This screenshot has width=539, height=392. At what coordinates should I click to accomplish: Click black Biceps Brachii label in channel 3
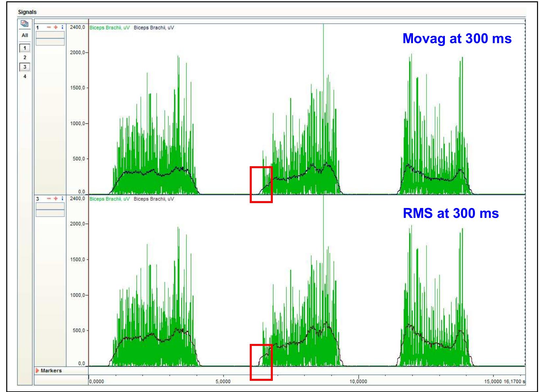(154, 199)
